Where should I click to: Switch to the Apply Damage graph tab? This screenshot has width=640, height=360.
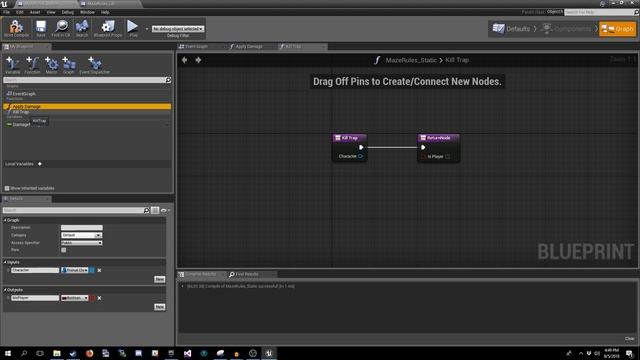click(x=249, y=47)
